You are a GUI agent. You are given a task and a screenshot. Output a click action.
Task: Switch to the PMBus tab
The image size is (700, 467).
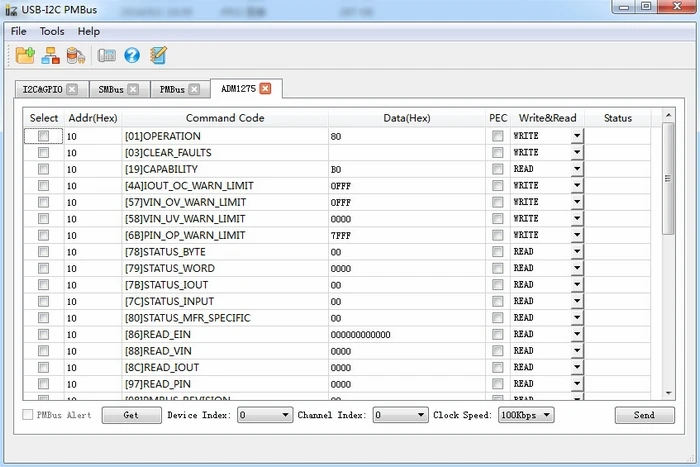click(172, 89)
